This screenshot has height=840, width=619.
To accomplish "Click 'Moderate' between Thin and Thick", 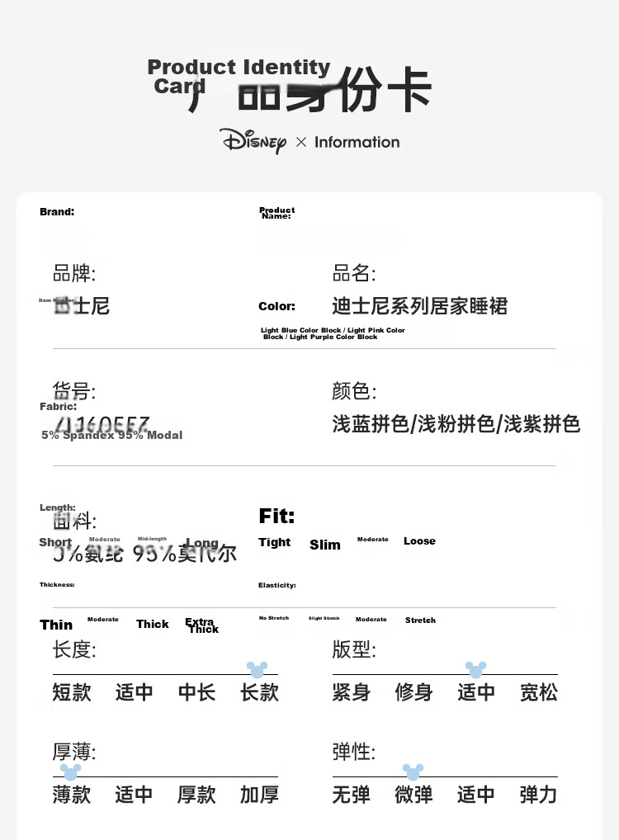I will [x=103, y=620].
